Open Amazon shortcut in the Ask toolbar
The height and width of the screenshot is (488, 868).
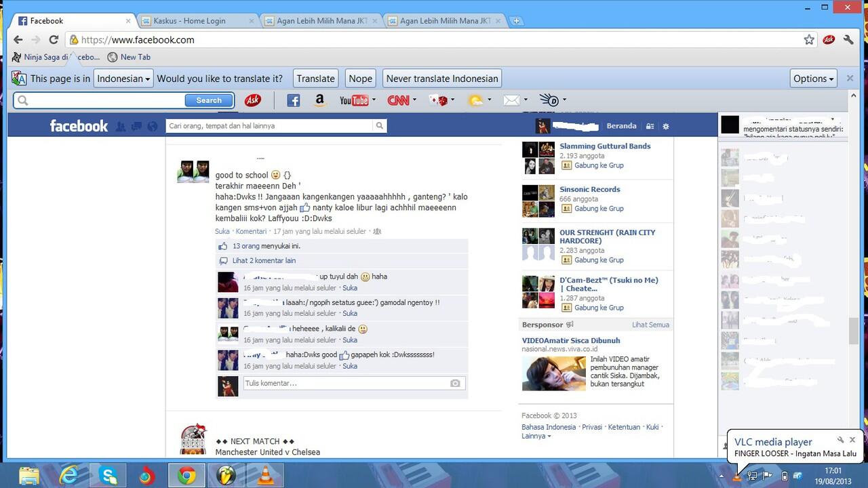coord(319,100)
